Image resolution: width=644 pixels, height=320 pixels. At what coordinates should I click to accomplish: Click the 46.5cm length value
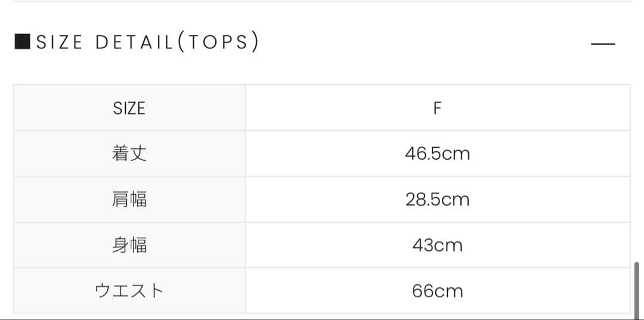pyautogui.click(x=438, y=154)
